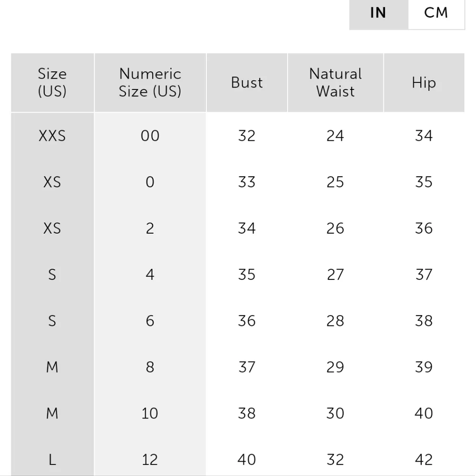
Task: Select numeric size 6 cell
Action: [x=150, y=320]
